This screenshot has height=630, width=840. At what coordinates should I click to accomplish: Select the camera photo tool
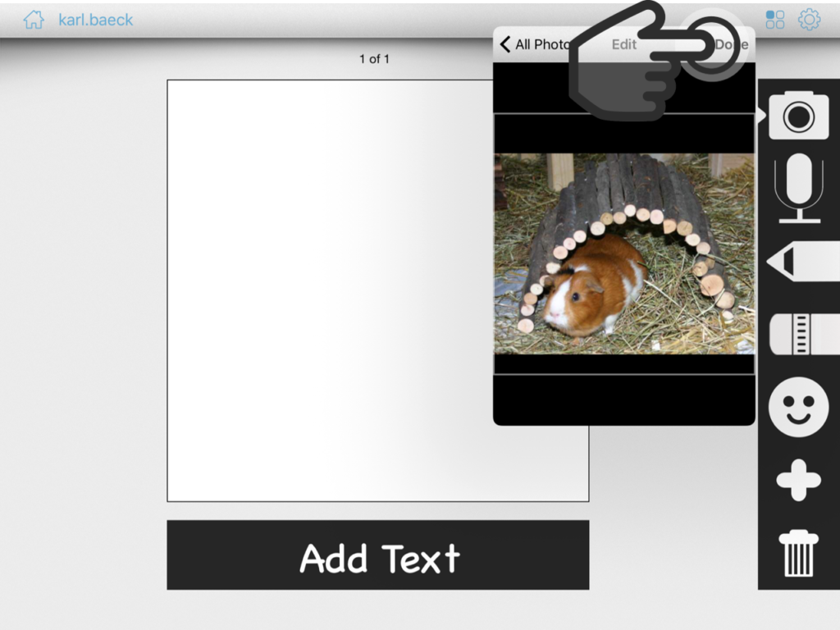coord(799,115)
